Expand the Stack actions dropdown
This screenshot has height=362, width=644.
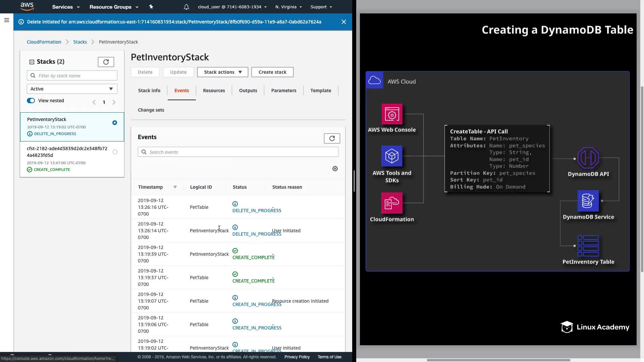click(222, 72)
